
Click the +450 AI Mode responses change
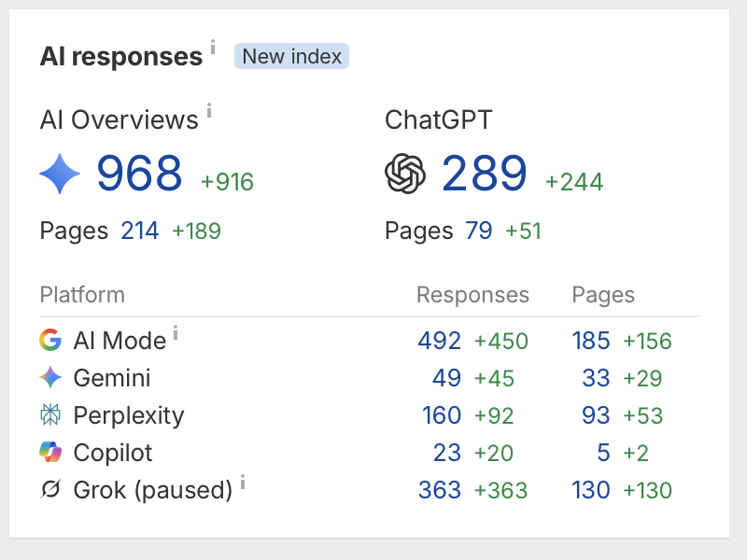pos(501,342)
